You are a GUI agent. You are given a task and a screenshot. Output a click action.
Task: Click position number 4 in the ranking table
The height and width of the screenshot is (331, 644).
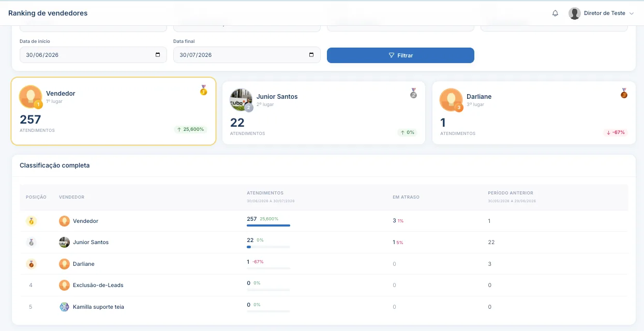click(x=31, y=285)
